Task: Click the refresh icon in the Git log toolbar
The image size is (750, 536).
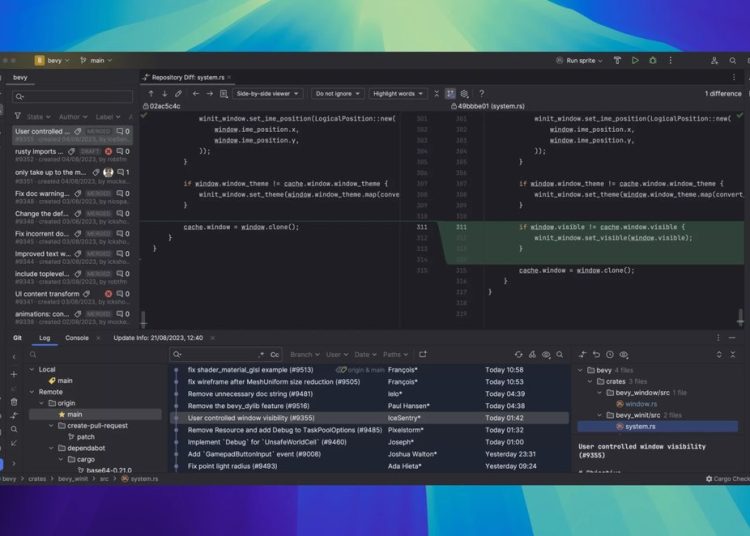Action: coord(519,354)
